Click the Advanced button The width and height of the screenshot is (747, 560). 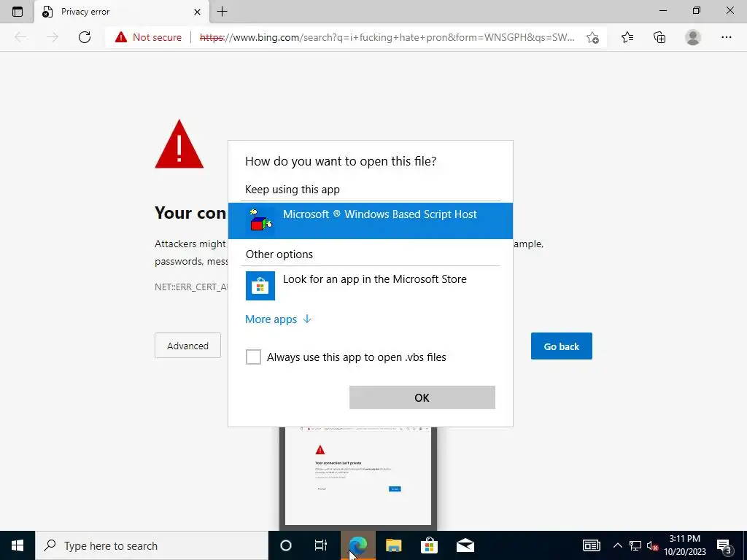pos(187,345)
